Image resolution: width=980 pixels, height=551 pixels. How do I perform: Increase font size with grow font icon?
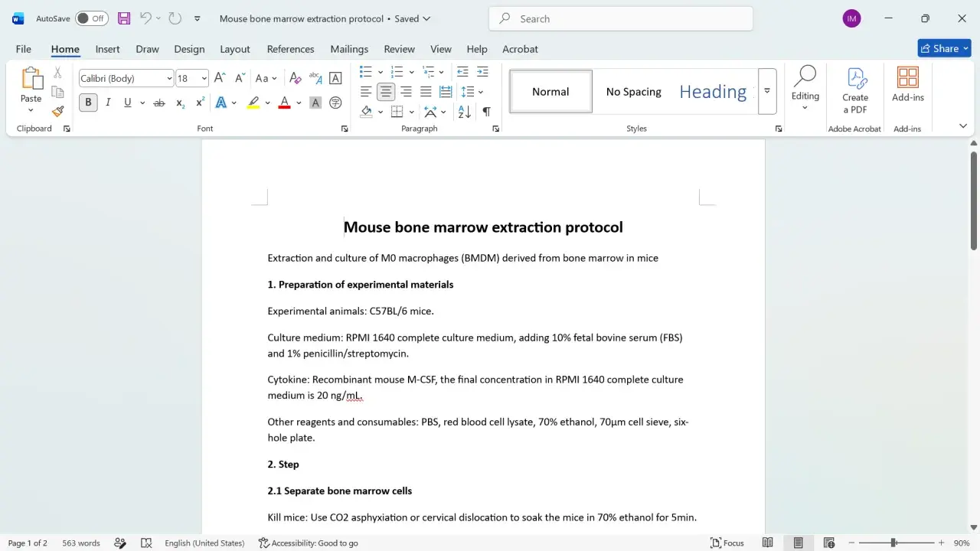tap(220, 78)
